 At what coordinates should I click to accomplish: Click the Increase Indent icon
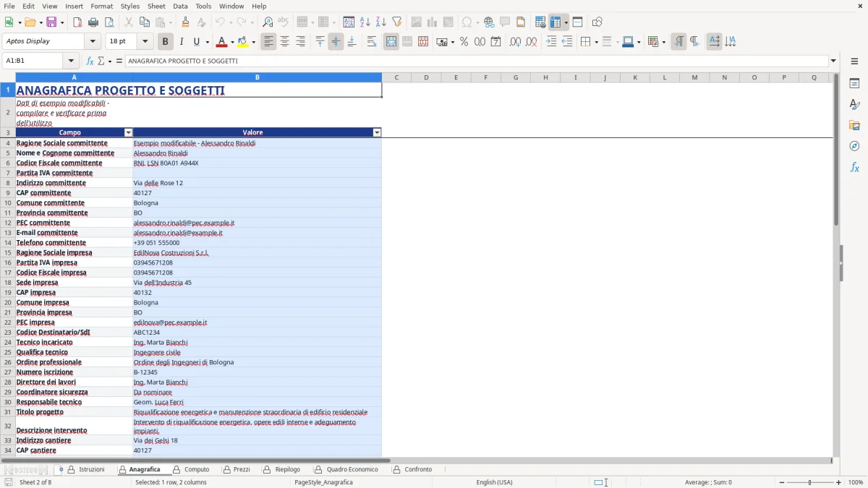click(551, 42)
